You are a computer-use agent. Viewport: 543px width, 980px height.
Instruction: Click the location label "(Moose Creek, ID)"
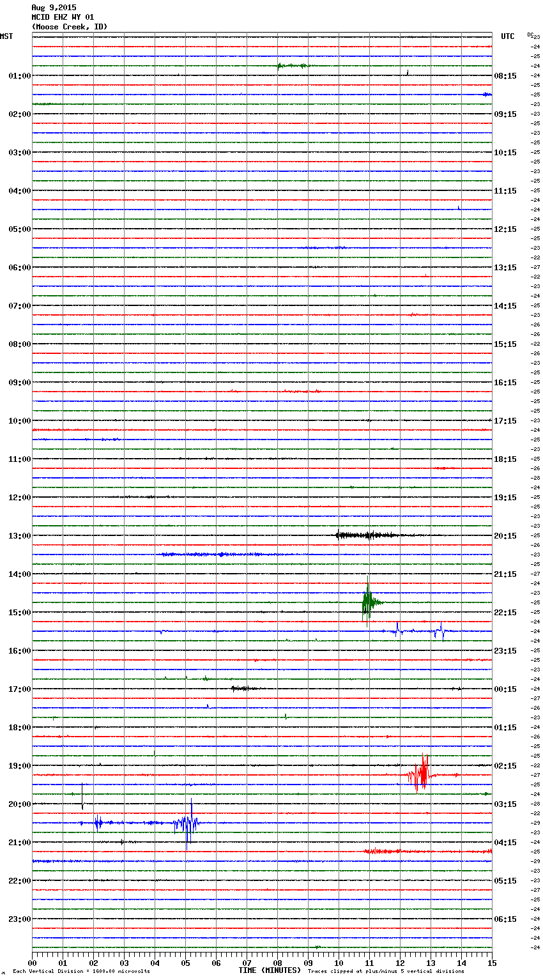(x=70, y=27)
